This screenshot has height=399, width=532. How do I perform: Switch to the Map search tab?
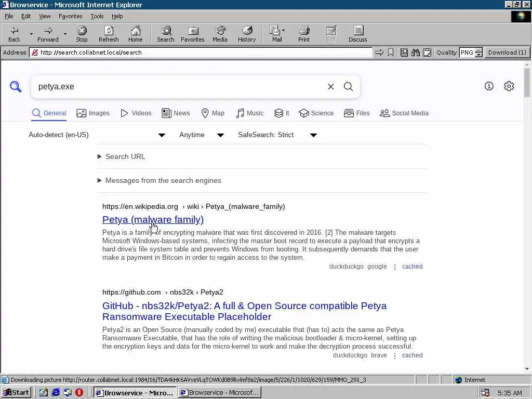[x=212, y=113]
